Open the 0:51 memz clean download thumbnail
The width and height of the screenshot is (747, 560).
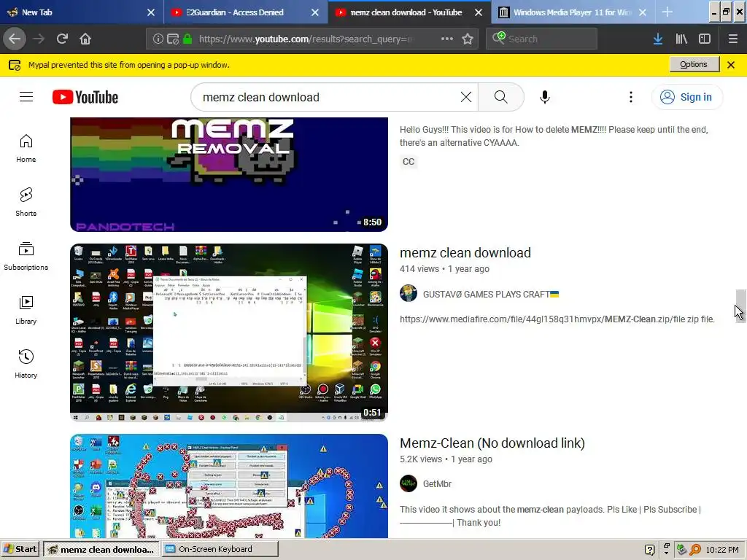click(x=228, y=332)
